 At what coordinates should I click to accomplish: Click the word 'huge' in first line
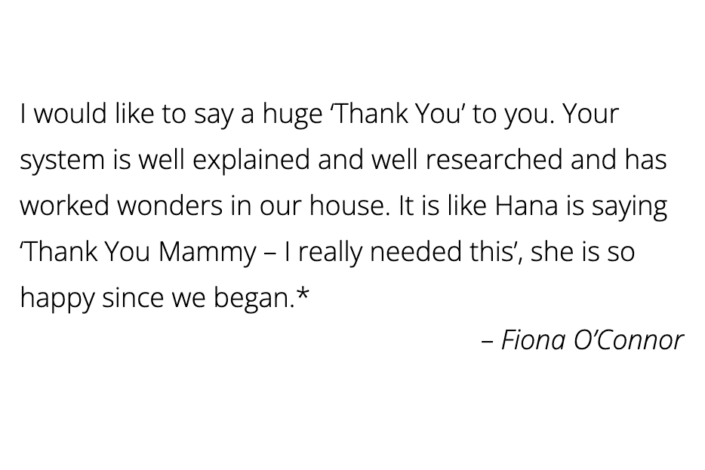[x=292, y=115]
